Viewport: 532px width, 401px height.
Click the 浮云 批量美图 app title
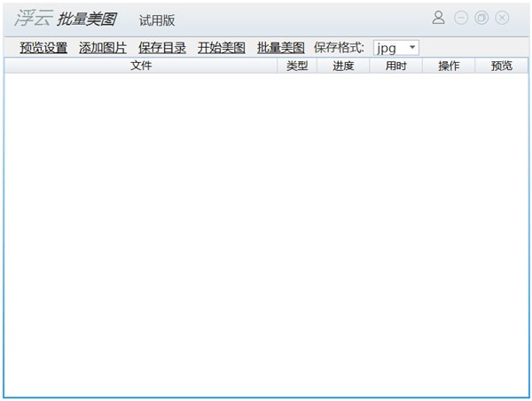tap(66, 19)
